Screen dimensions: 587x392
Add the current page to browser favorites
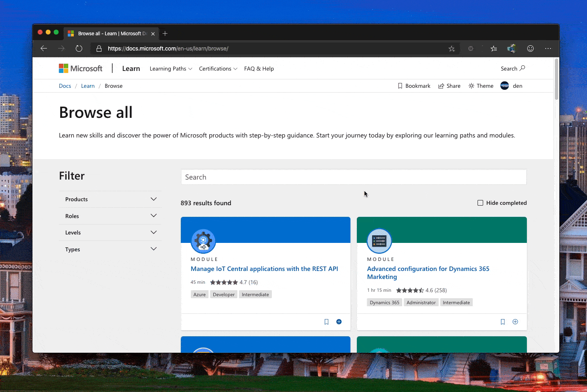[x=451, y=48]
